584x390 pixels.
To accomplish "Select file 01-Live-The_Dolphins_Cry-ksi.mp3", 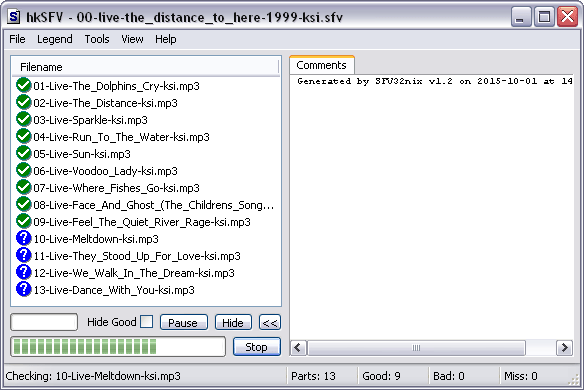I will pyautogui.click(x=116, y=86).
